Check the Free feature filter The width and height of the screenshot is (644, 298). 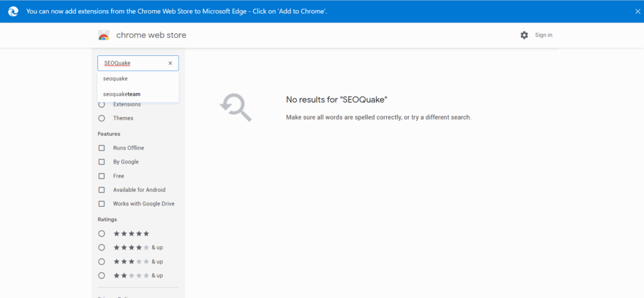coord(101,175)
